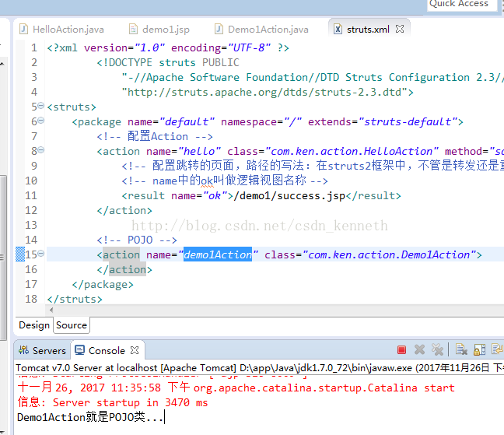Image resolution: width=504 pixels, height=435 pixels.
Task: Click console output 'Demo1Action就是POJO类...'
Action: point(90,417)
